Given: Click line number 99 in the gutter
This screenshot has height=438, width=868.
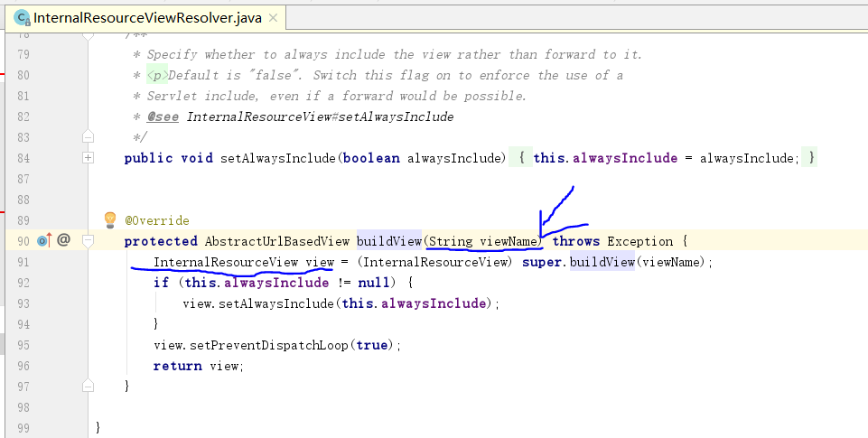Looking at the screenshot, I should (x=23, y=428).
